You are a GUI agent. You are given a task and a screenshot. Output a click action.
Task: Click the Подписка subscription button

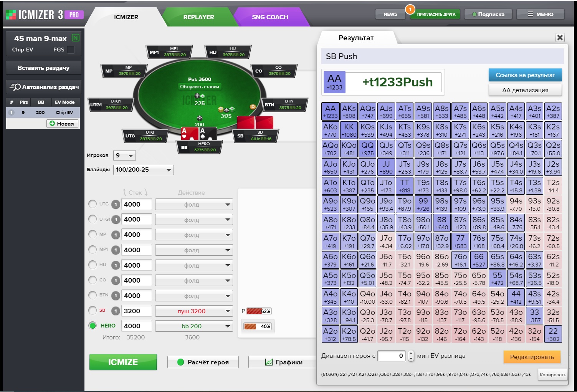488,14
